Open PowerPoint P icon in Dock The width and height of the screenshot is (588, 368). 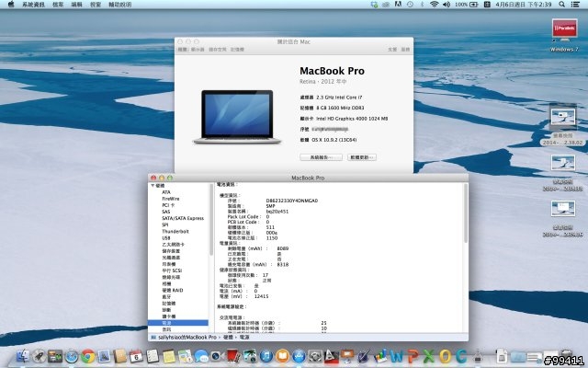click(x=413, y=356)
